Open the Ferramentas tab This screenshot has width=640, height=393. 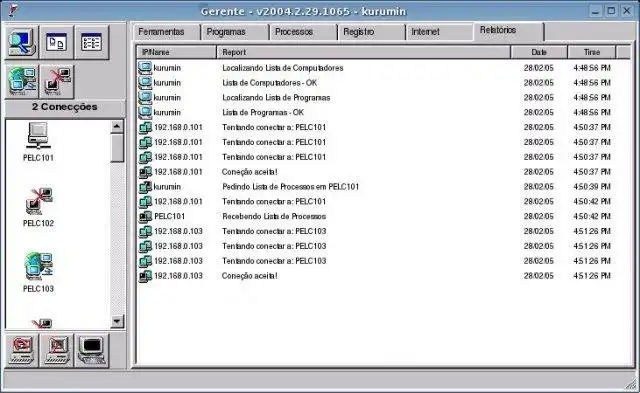click(167, 32)
